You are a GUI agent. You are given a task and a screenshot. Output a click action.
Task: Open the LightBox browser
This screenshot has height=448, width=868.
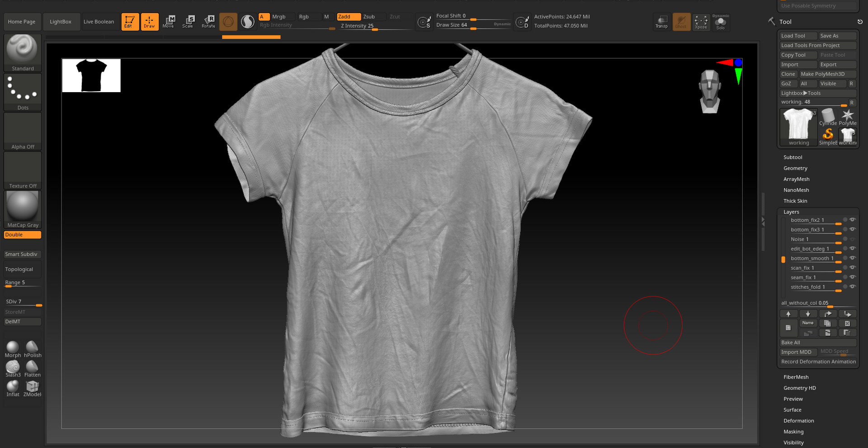point(61,21)
